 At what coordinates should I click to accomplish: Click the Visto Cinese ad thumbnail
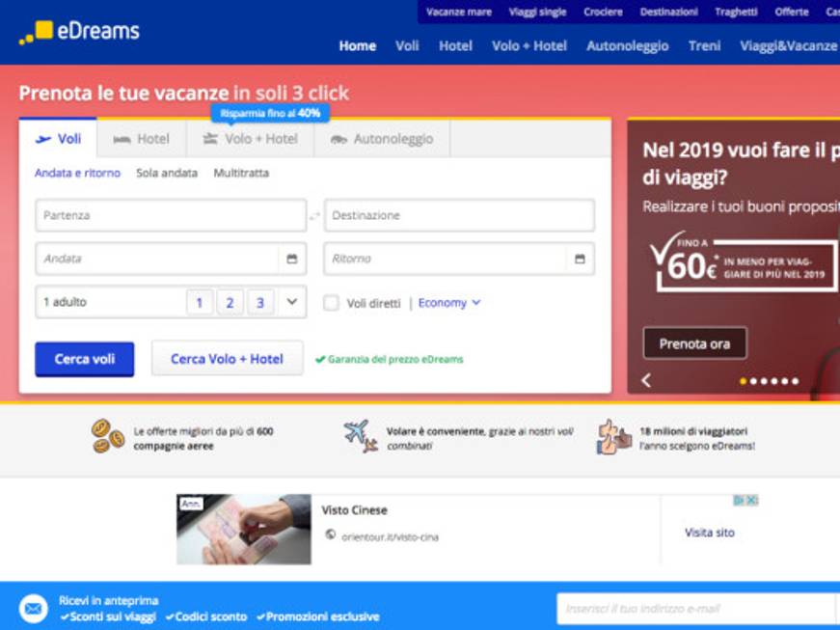point(244,530)
